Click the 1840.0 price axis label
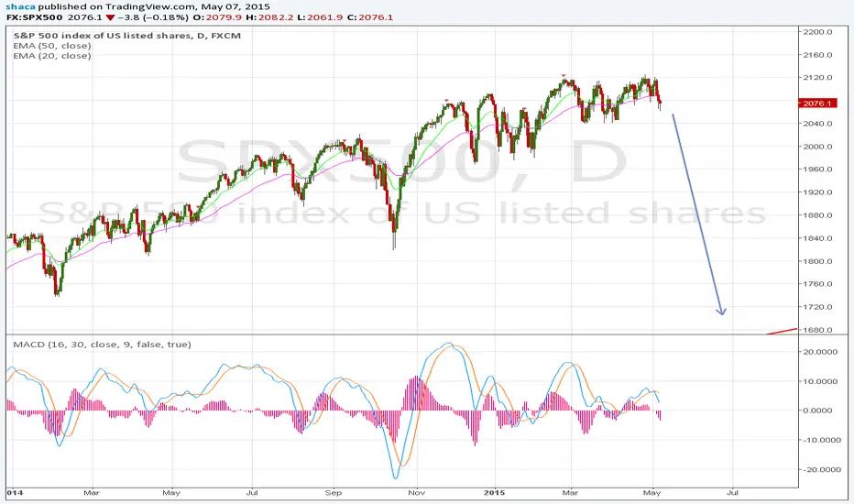This screenshot has height=504, width=854. (x=817, y=238)
